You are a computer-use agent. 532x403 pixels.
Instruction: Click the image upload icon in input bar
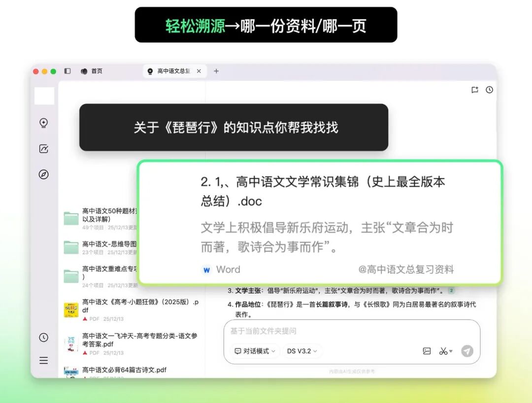pyautogui.click(x=427, y=351)
